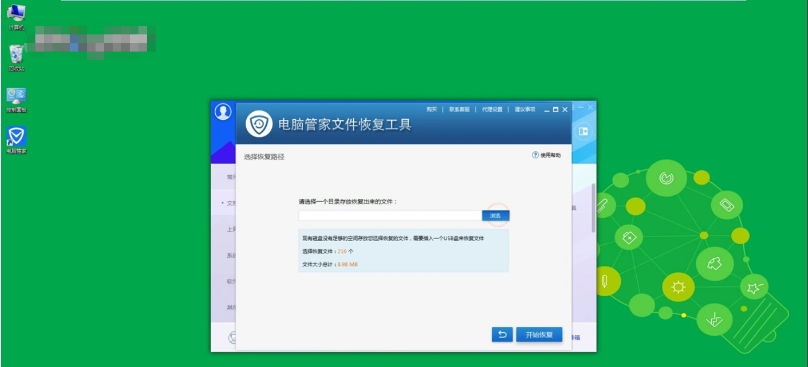Viewport: 808px width, 367px height.
Task: Click the 选择恢复路径 heading text
Action: pos(264,157)
